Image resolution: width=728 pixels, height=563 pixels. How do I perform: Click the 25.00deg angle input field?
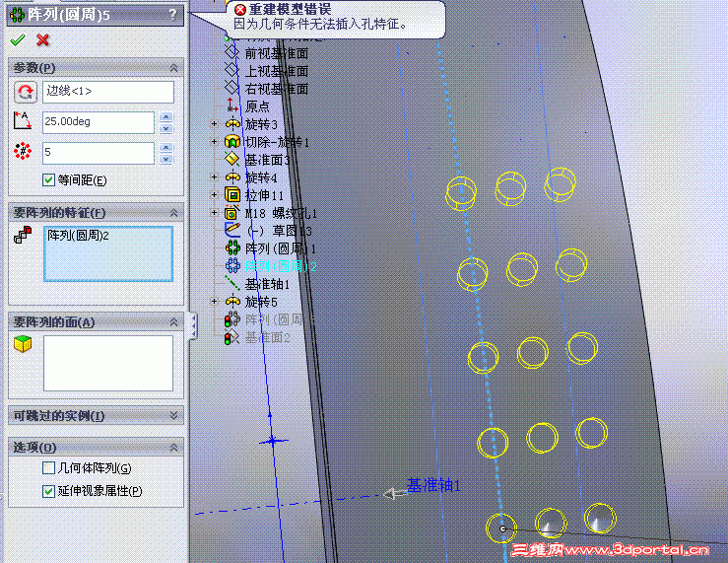[x=99, y=122]
